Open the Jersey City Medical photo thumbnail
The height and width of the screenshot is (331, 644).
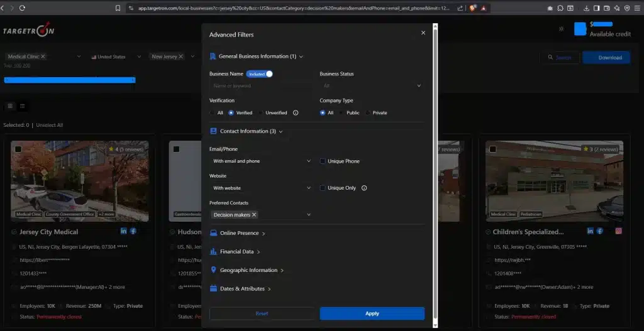80,181
